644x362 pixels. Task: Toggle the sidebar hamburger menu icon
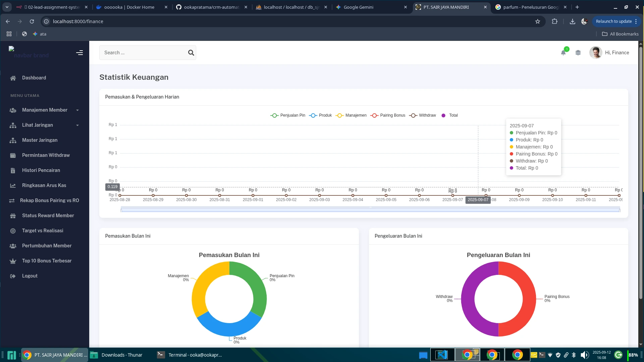(79, 53)
